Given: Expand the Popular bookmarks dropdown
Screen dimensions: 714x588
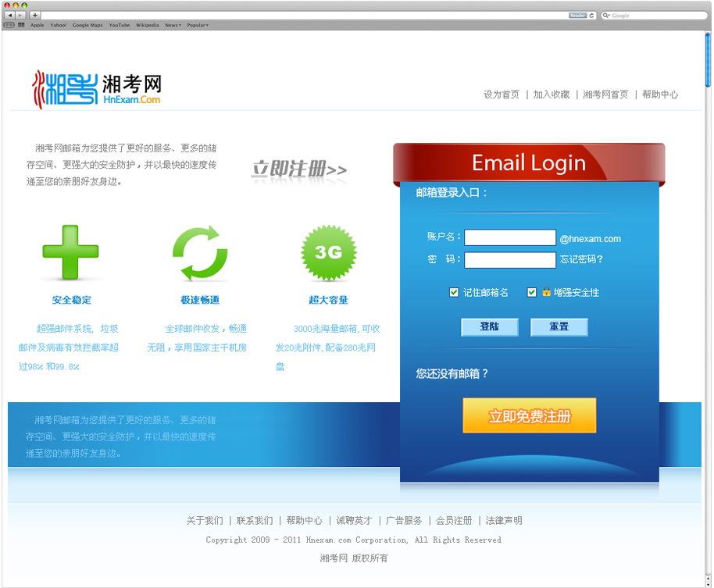Looking at the screenshot, I should pyautogui.click(x=198, y=25).
